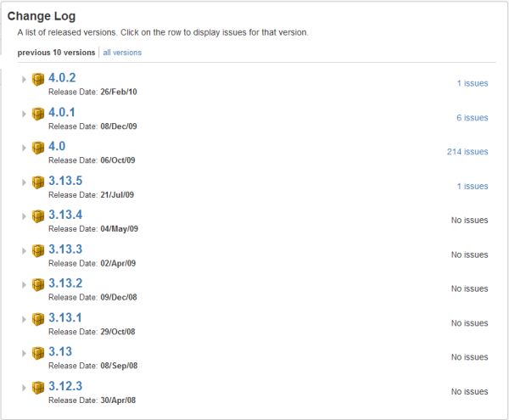The height and width of the screenshot is (420, 509).
Task: Click the package icon beside version 3.13.1
Action: [38, 319]
